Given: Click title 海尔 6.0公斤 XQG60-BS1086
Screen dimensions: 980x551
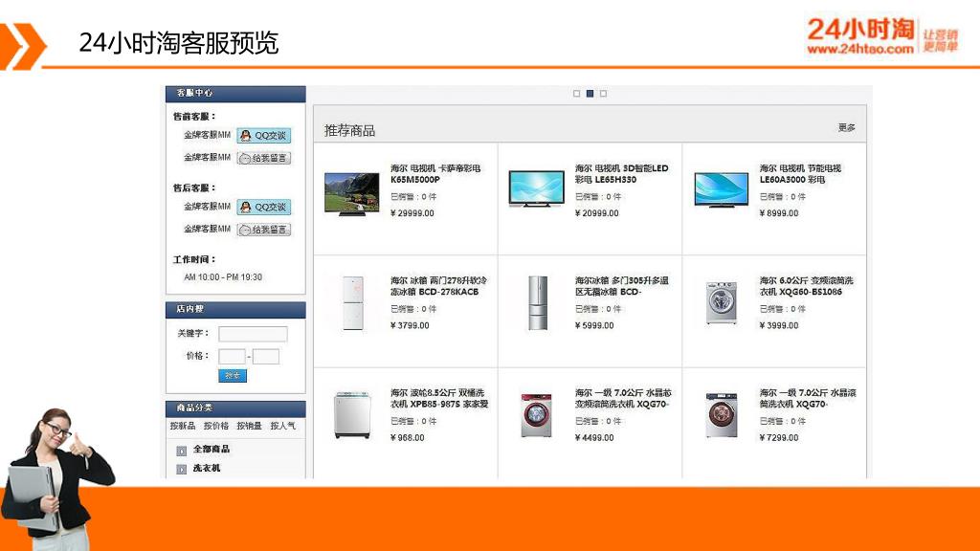Looking at the screenshot, I should click(806, 286).
